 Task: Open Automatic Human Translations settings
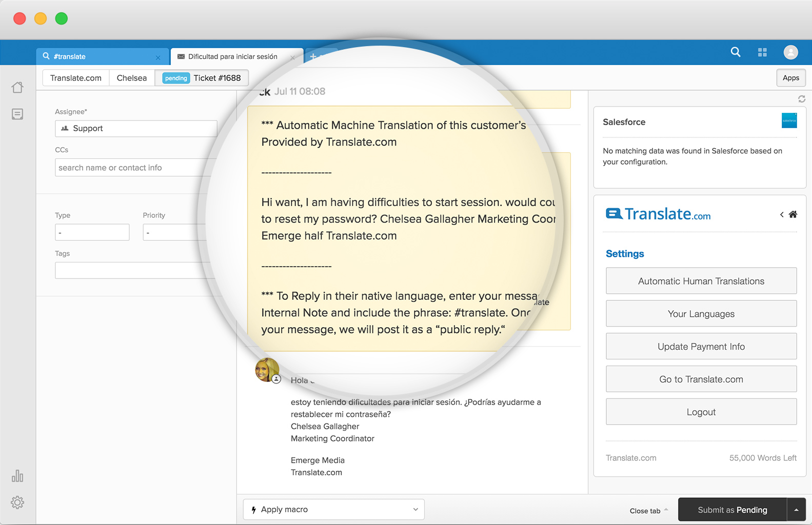(701, 281)
